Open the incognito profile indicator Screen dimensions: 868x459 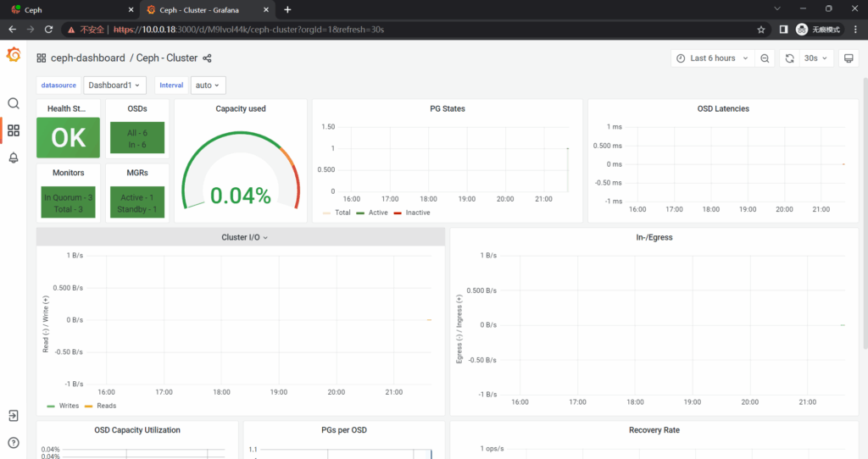(818, 30)
